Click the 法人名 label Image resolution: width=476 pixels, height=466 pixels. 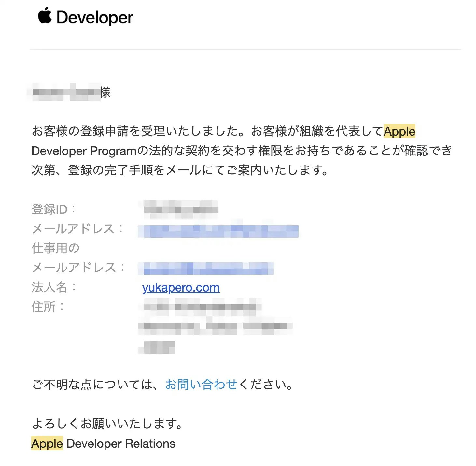(54, 287)
